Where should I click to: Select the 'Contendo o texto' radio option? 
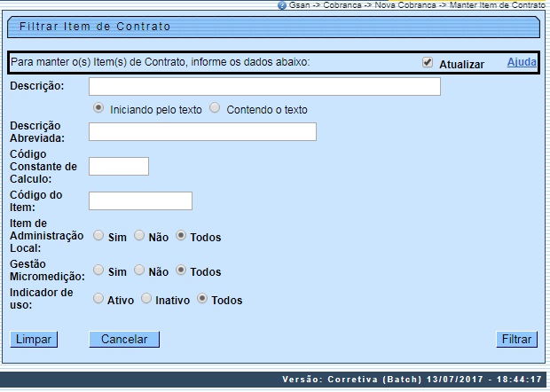(x=215, y=107)
